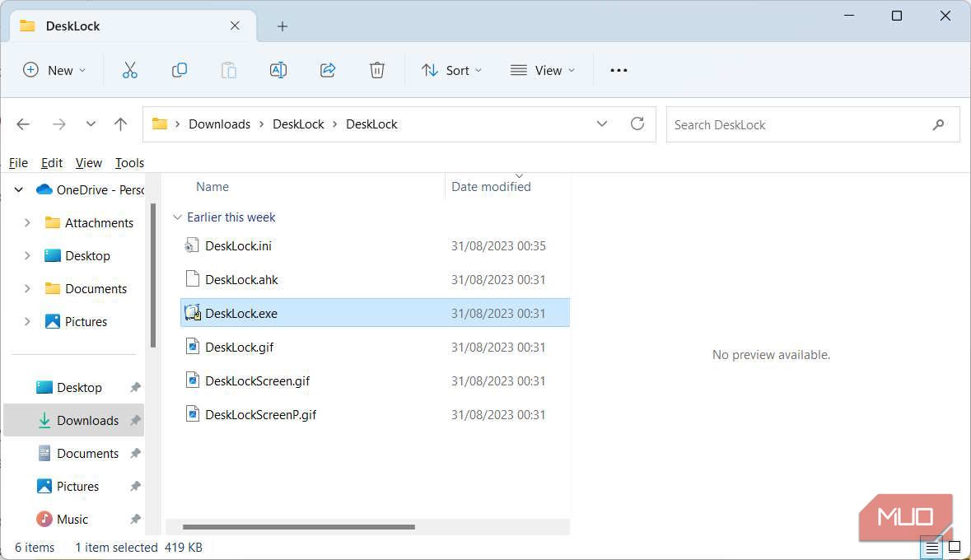
Task: Click the up-one-level navigation arrow
Action: (120, 124)
